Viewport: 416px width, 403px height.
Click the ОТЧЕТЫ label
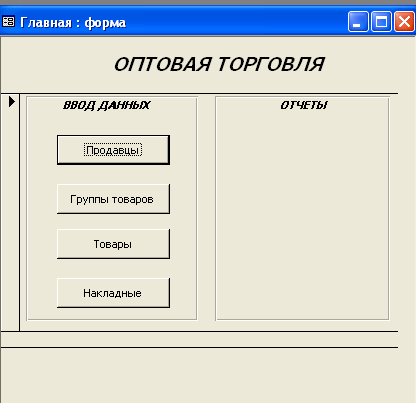point(304,105)
